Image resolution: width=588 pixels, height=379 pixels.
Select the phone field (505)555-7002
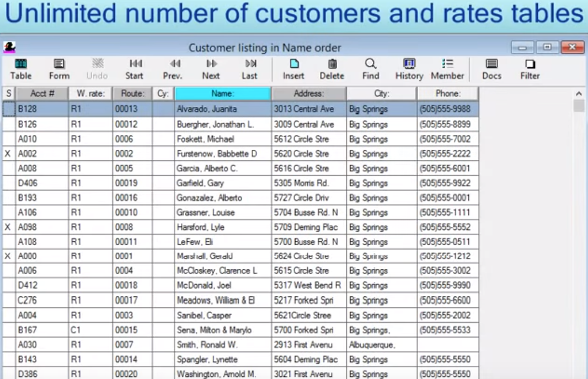[x=447, y=139]
